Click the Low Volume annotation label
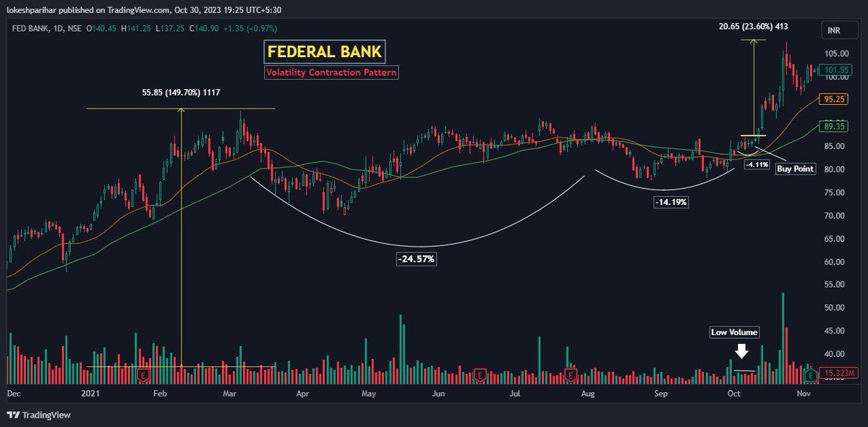Screen dimensions: 868x427 click(x=733, y=332)
